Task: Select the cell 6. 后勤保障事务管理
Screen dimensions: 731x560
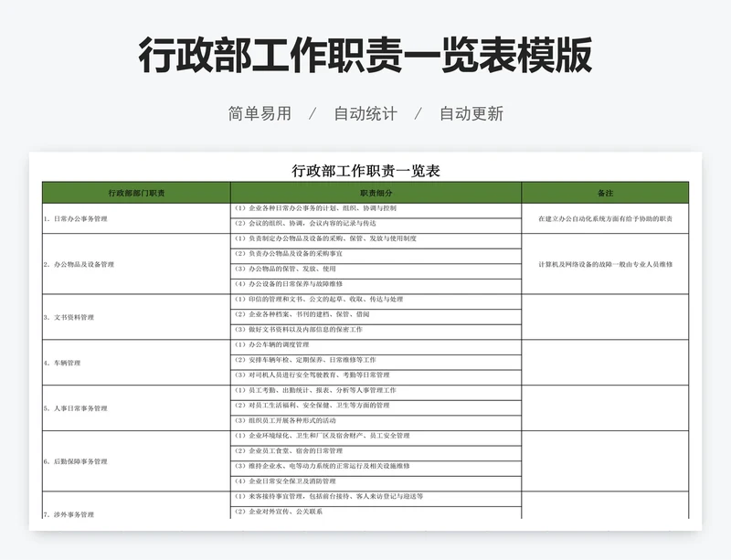Action: click(136, 461)
